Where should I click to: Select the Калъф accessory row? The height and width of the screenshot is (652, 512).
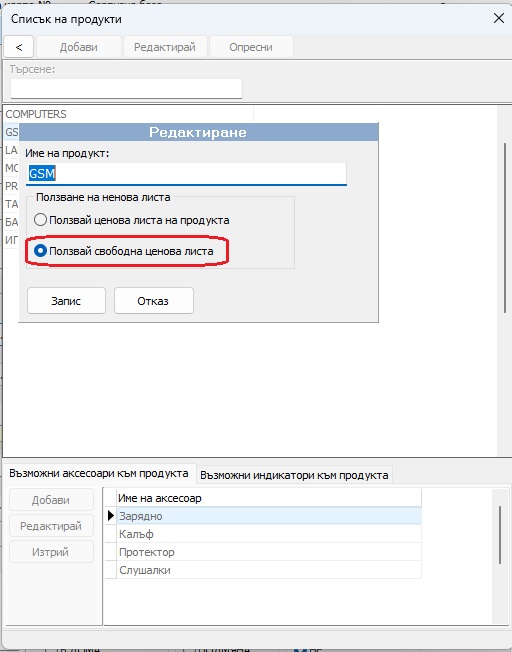[x=269, y=534]
